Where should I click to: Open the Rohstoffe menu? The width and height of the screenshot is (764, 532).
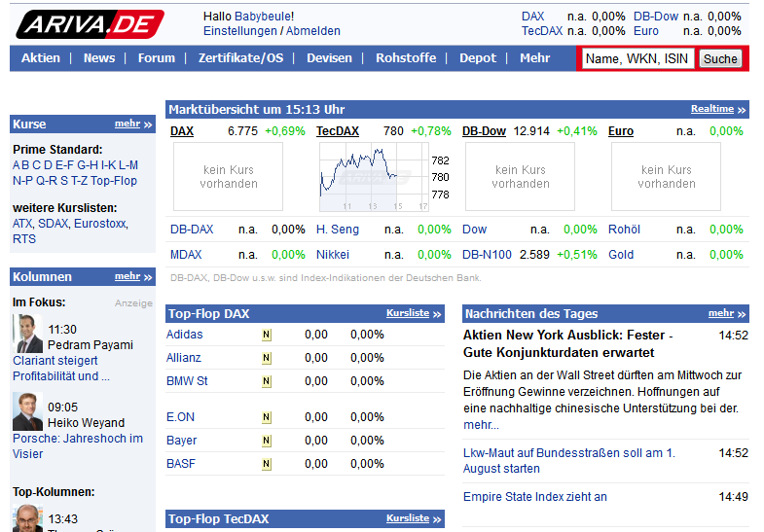click(406, 58)
